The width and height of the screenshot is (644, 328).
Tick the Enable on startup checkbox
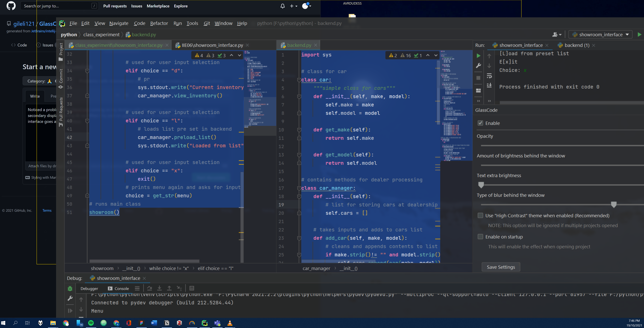pyautogui.click(x=480, y=237)
